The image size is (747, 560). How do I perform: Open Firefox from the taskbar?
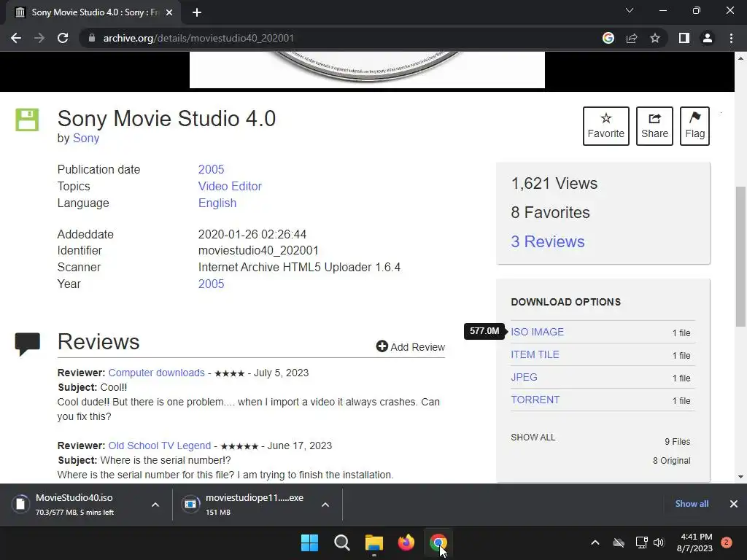406,542
